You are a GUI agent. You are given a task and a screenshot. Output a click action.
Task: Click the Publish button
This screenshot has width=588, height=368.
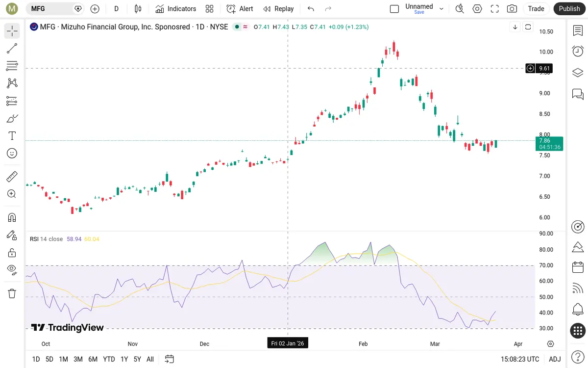click(569, 9)
